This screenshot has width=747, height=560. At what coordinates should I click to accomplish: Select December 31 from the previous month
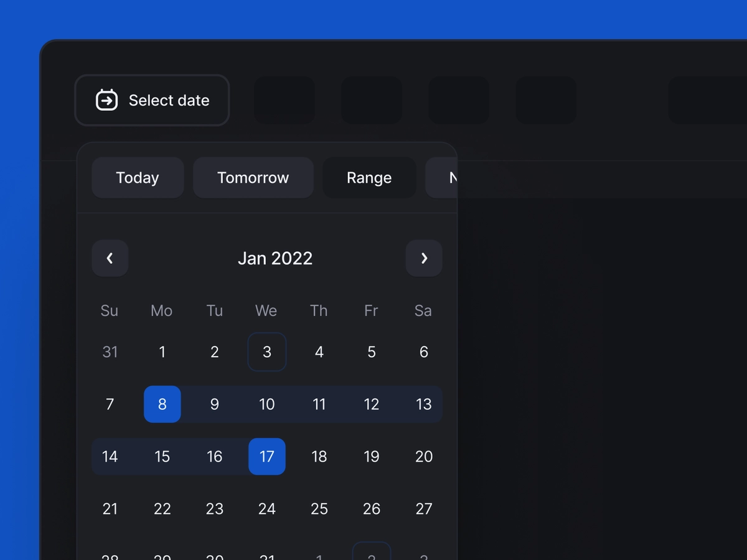click(x=110, y=352)
